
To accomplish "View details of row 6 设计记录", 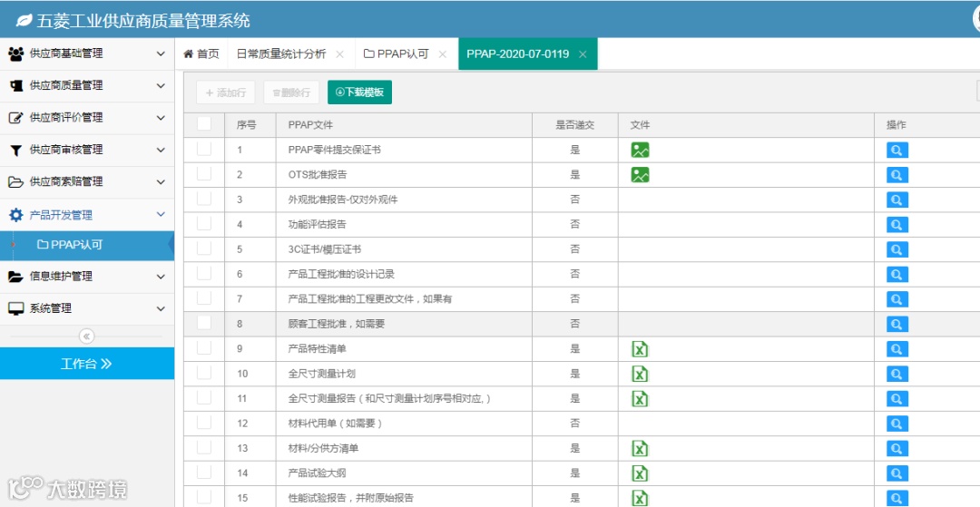I will click(x=897, y=274).
